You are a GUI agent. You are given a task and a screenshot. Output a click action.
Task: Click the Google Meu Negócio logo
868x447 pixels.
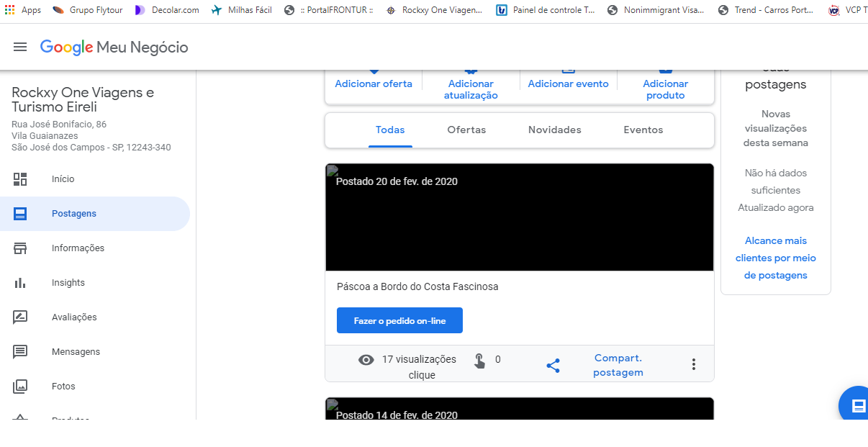[114, 48]
